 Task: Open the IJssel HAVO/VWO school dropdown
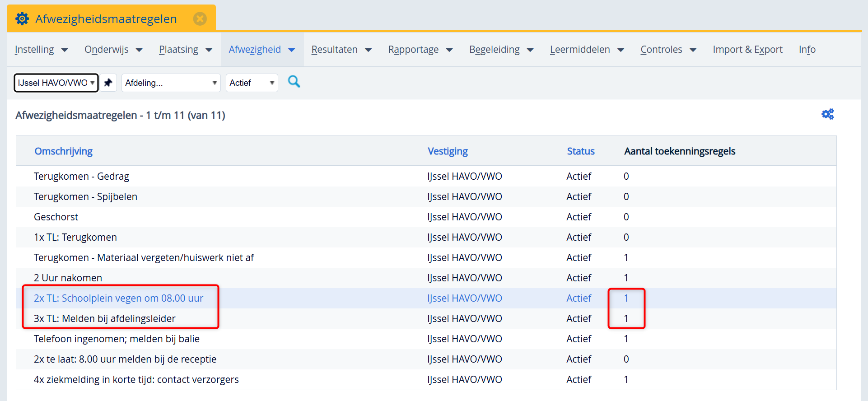56,83
